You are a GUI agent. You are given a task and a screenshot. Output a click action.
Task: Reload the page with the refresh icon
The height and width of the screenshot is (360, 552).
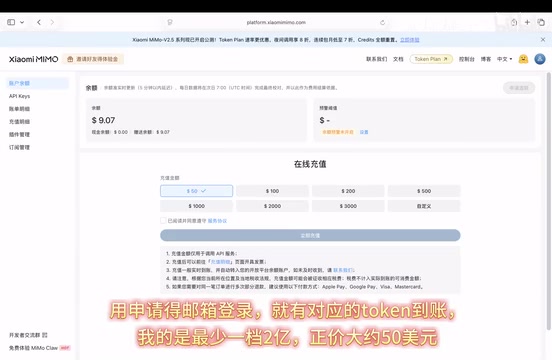click(382, 23)
